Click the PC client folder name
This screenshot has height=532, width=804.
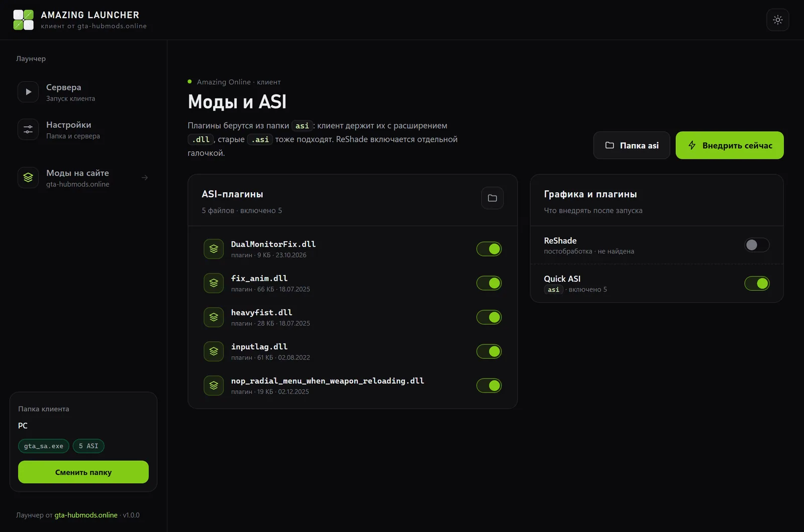[x=23, y=425]
